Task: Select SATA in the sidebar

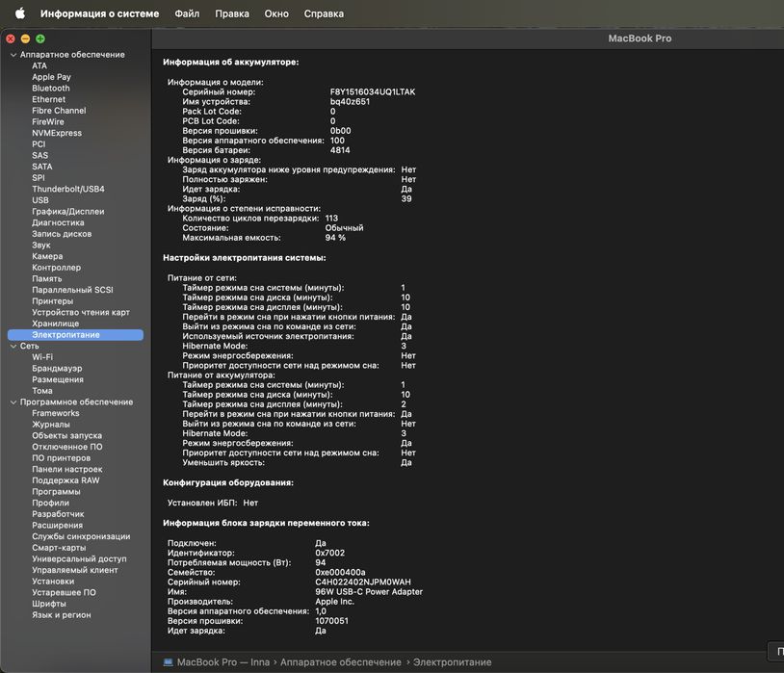Action: [x=42, y=167]
